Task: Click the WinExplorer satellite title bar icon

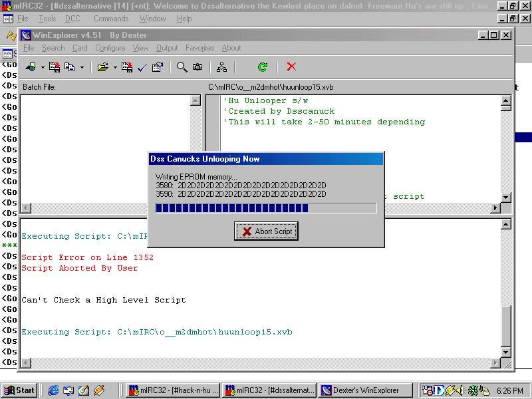Action: pyautogui.click(x=26, y=35)
